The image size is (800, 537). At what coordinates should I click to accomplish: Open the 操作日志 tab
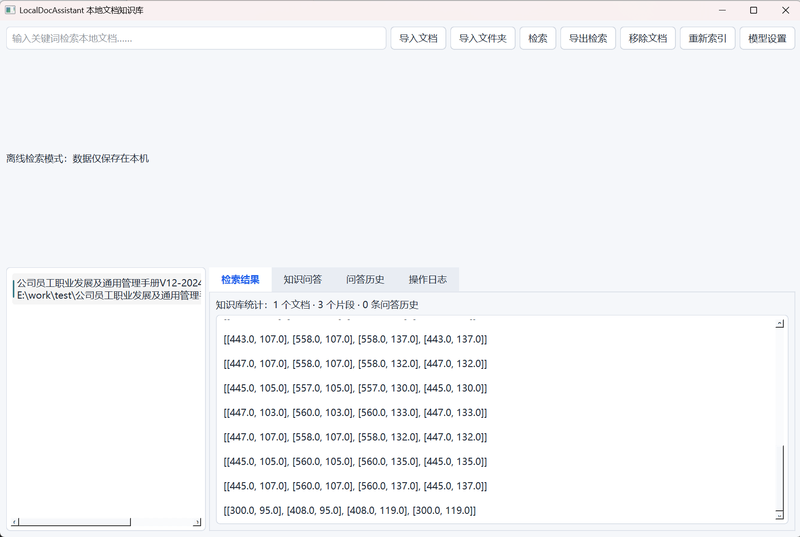coord(428,279)
